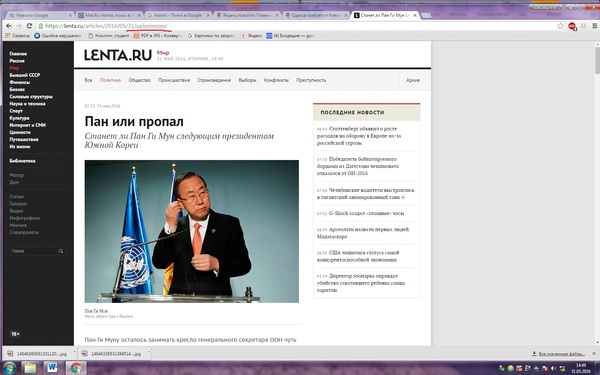The height and width of the screenshot is (375, 600).
Task: Close the Mail.Ru почта tab
Action: [x=139, y=15]
